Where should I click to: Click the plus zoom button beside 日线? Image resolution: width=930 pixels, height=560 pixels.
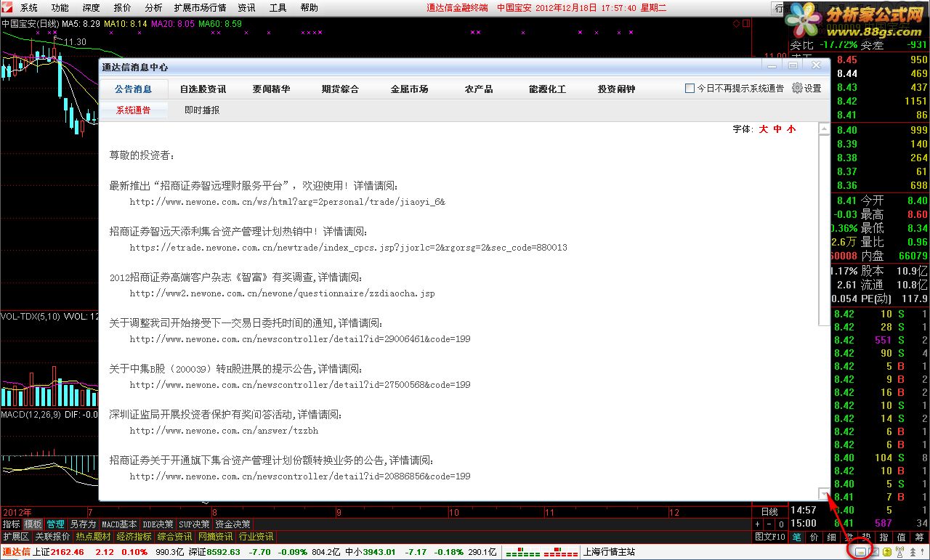coord(757,524)
